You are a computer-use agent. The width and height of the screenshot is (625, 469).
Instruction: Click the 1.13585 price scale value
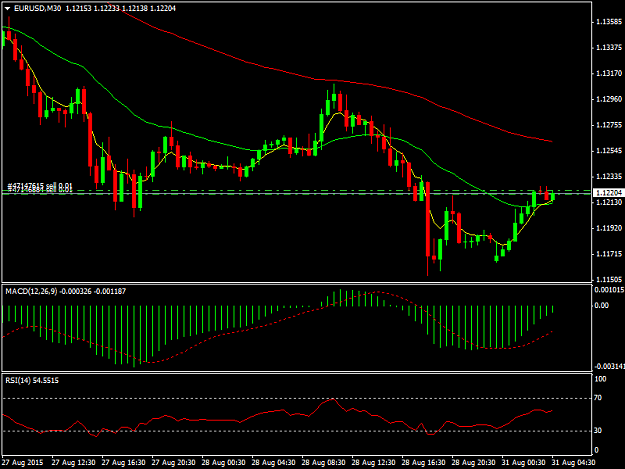click(609, 22)
